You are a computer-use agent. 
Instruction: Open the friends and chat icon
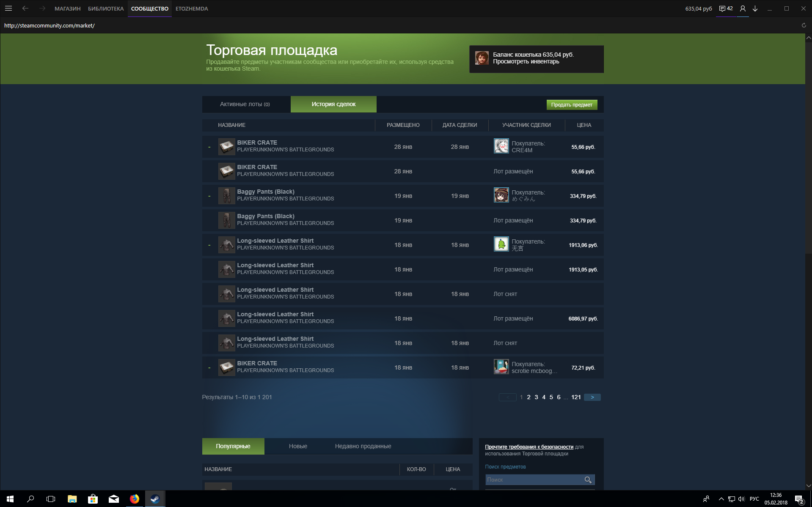coord(726,8)
